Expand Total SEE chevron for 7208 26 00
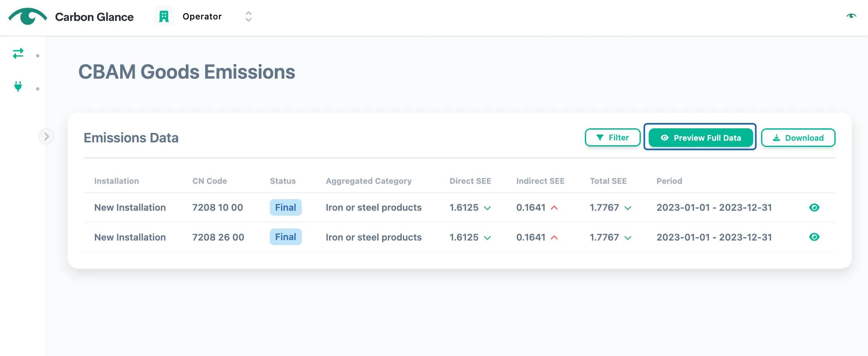The image size is (868, 356). pyautogui.click(x=628, y=238)
